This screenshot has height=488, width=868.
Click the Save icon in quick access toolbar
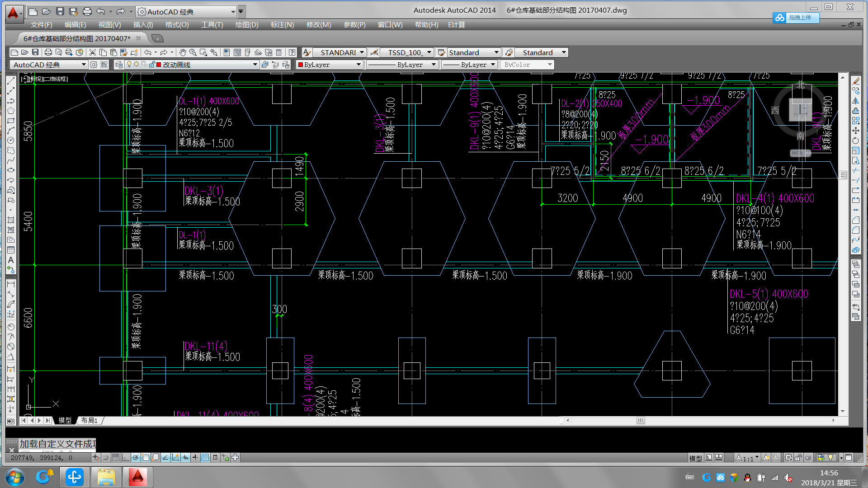tap(60, 11)
